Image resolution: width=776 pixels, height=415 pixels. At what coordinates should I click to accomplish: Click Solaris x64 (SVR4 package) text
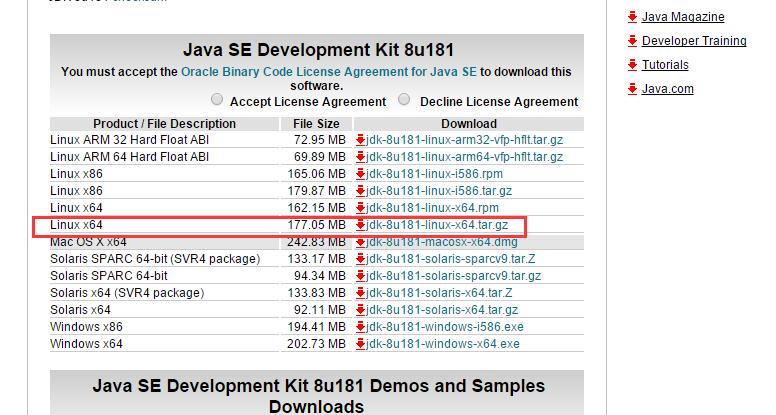click(127, 293)
